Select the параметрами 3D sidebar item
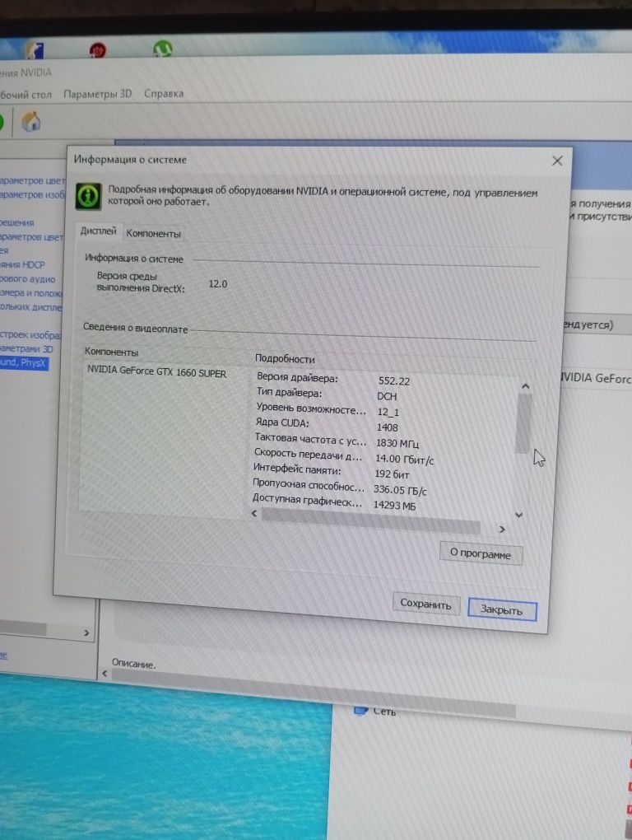The image size is (632, 840). click(26, 348)
